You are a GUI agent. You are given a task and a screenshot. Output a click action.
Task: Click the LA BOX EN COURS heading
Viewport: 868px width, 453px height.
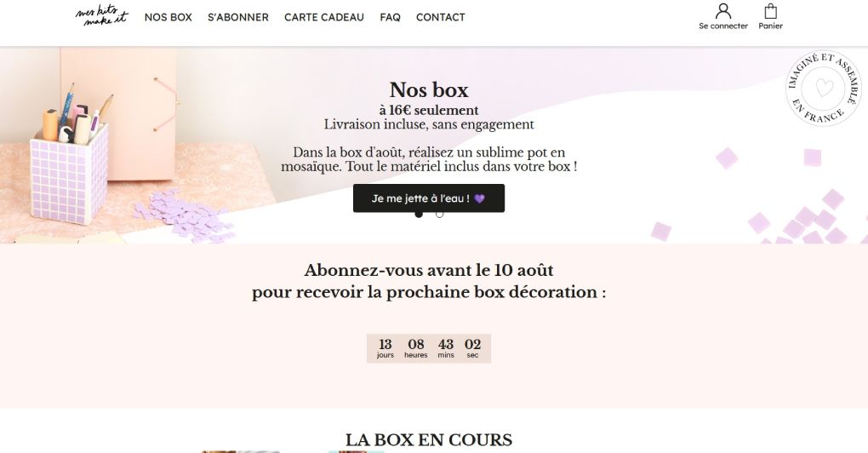[x=429, y=439]
